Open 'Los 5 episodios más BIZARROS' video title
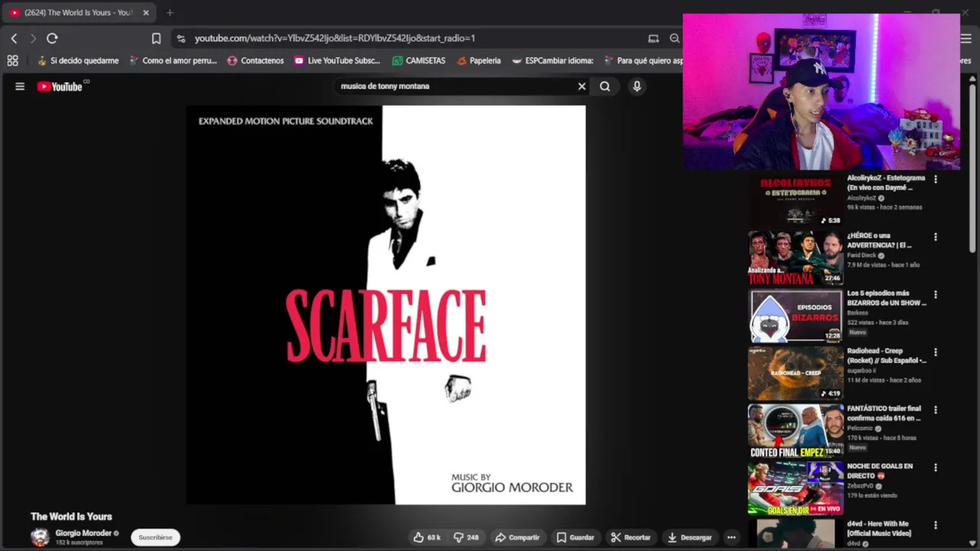This screenshot has width=980, height=551. pos(887,298)
